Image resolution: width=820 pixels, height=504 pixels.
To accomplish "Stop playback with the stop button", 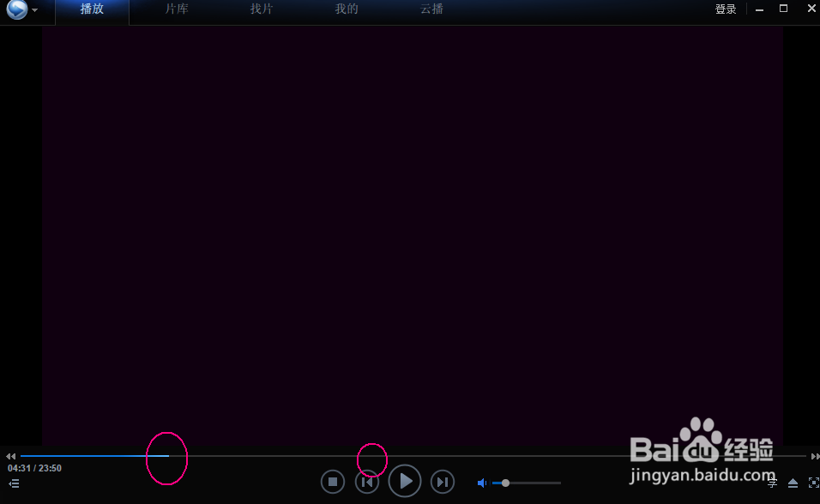I will (x=333, y=482).
